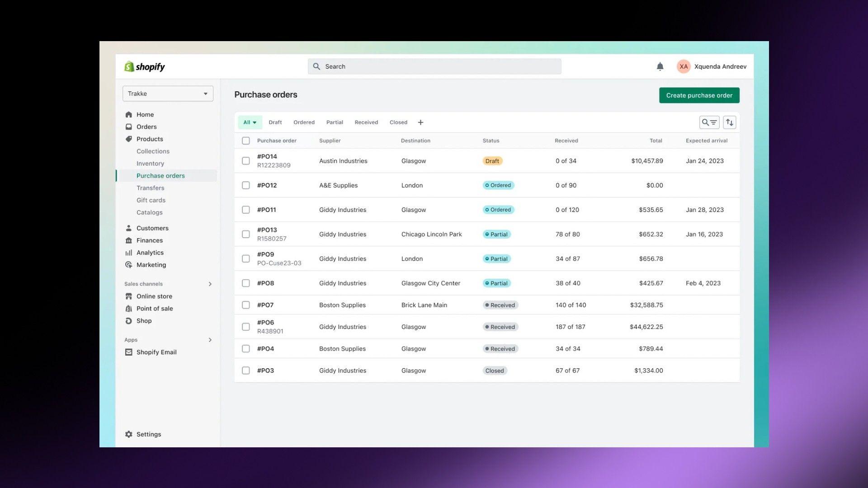Viewport: 868px width, 488px height.
Task: Click the sort arrows icon button
Action: pyautogui.click(x=729, y=122)
